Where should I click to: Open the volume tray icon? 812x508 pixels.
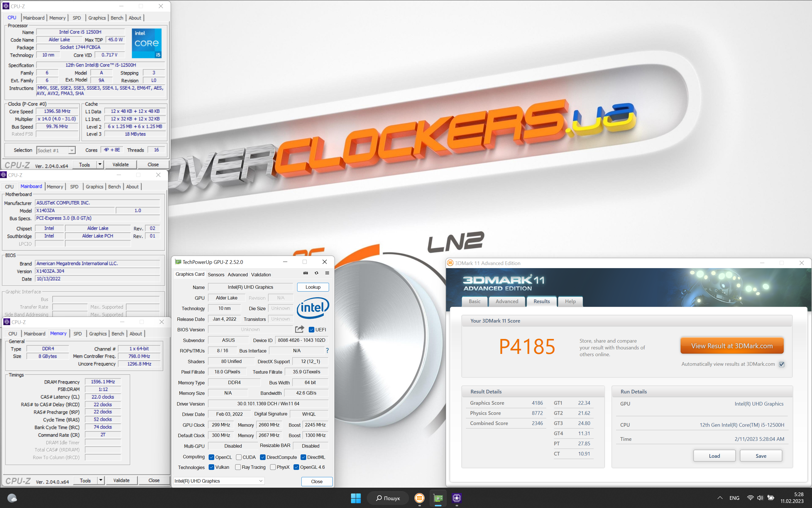pyautogui.click(x=760, y=498)
